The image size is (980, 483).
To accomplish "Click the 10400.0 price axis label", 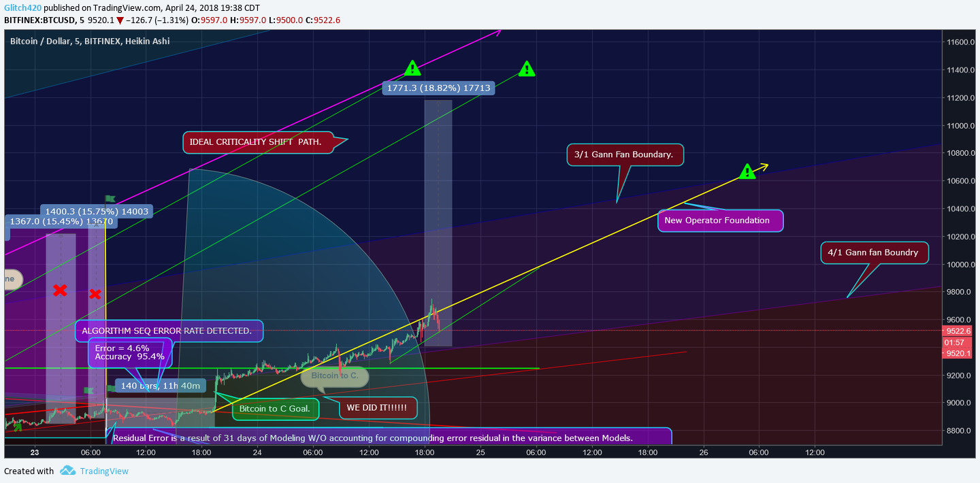I will (960, 209).
